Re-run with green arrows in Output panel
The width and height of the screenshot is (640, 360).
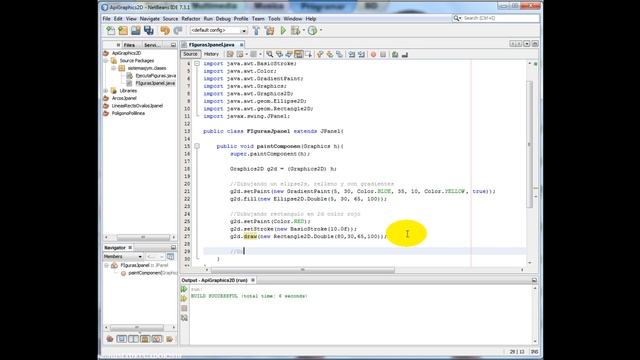184,289
